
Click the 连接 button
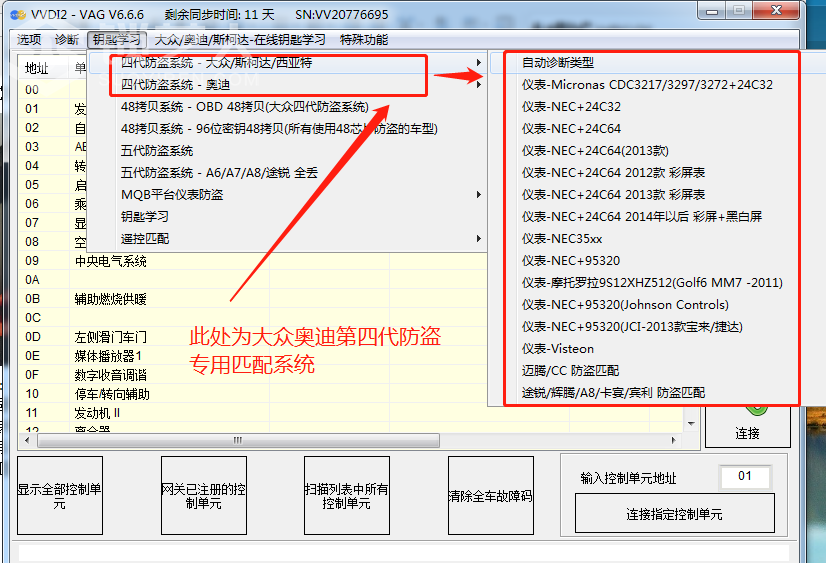(748, 427)
